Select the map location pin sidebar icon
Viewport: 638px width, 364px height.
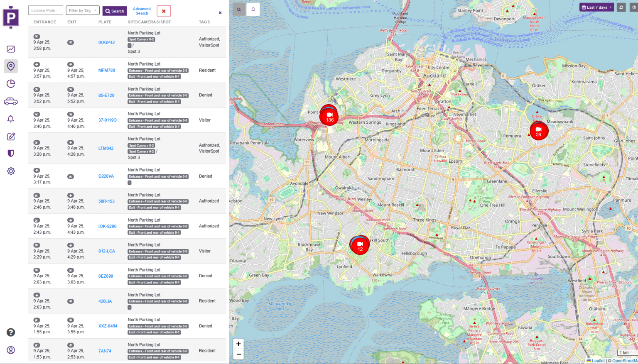pos(11,66)
